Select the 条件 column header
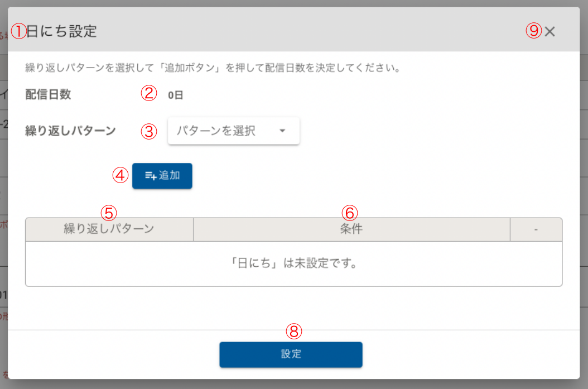The image size is (588, 389). 351,229
